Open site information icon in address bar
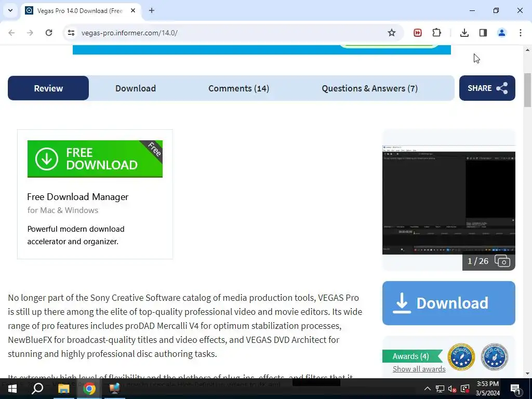The height and width of the screenshot is (399, 532). (71, 33)
